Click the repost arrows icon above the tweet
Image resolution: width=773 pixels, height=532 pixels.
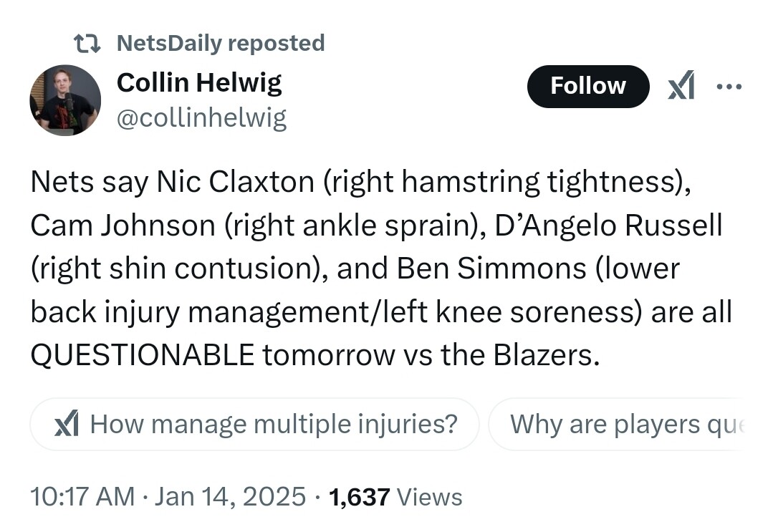tap(89, 44)
